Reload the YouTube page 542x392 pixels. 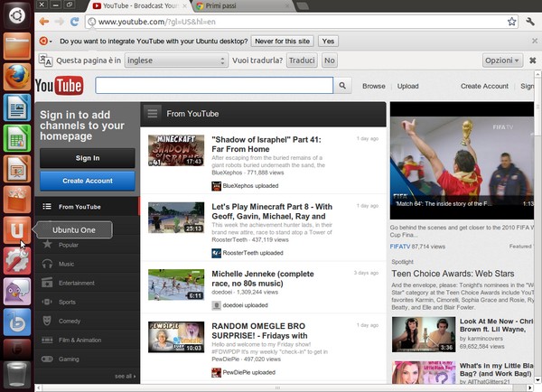click(x=74, y=22)
